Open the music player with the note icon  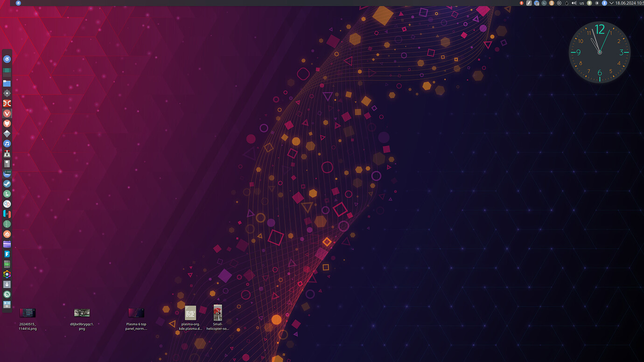click(6, 143)
